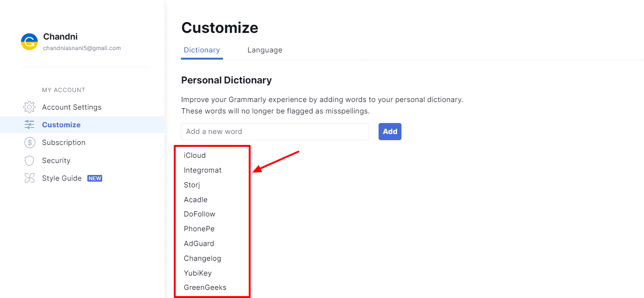Image resolution: width=644 pixels, height=298 pixels.
Task: Click the Account Settings gear icon
Action: (x=30, y=107)
